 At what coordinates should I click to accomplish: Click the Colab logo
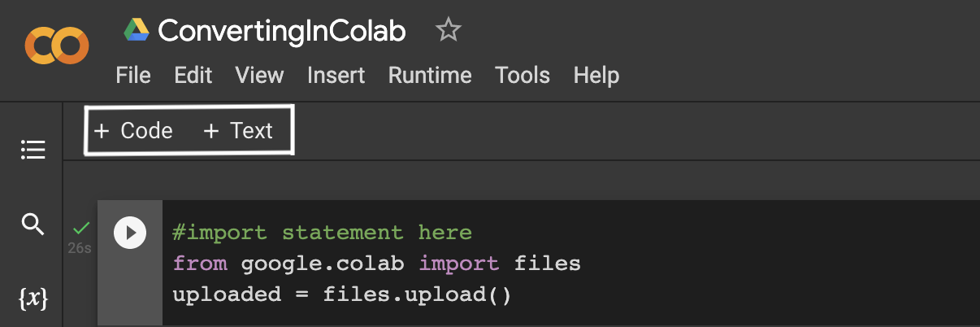point(56,45)
